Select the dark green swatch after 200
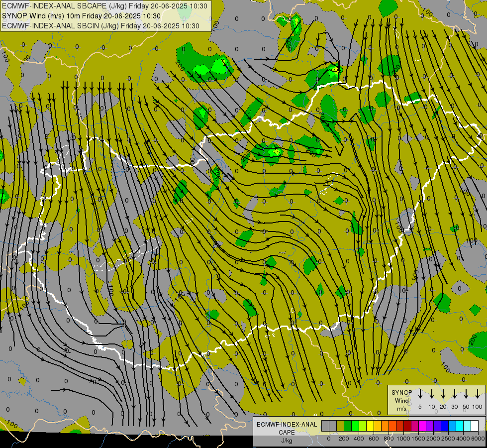Screen dimensions: 487x448 (348, 426)
